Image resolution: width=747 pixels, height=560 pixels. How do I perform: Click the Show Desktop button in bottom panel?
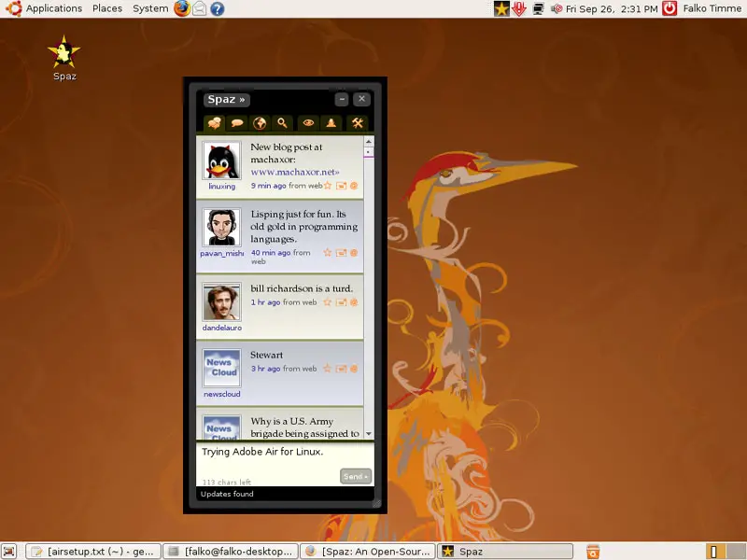[9, 552]
